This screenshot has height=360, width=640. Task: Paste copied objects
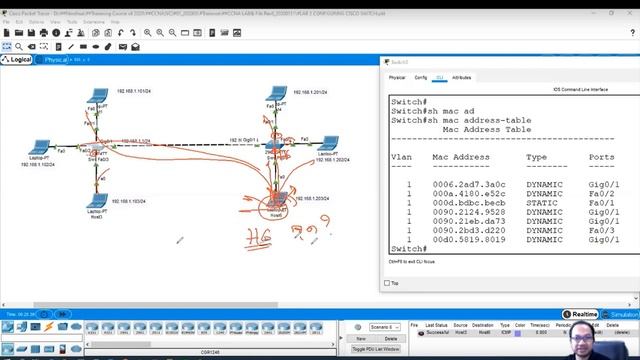pyautogui.click(x=108, y=33)
